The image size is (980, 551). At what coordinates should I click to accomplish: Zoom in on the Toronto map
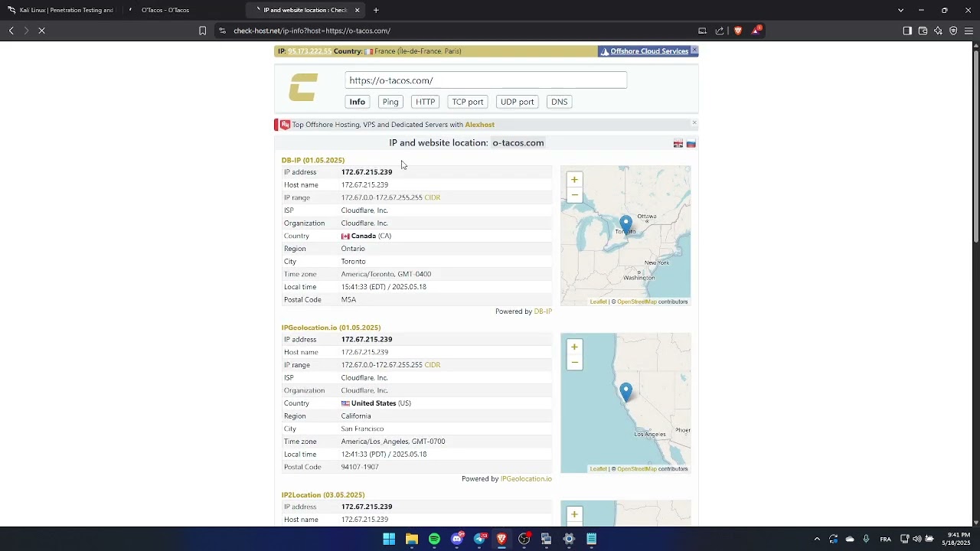(x=574, y=180)
